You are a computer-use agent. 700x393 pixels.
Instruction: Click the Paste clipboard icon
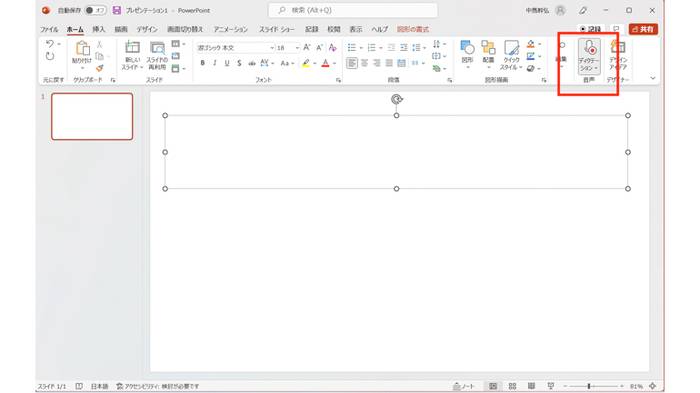[82, 48]
